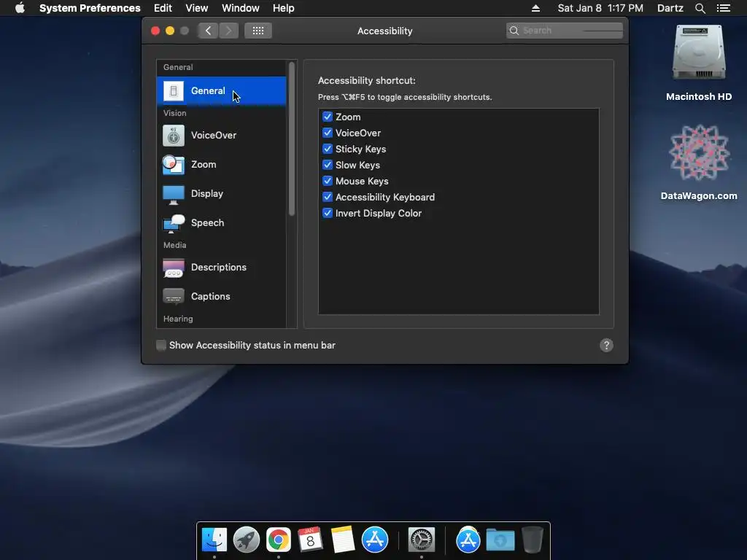Open Calendar from the Dock
The height and width of the screenshot is (560, 747).
tap(310, 540)
